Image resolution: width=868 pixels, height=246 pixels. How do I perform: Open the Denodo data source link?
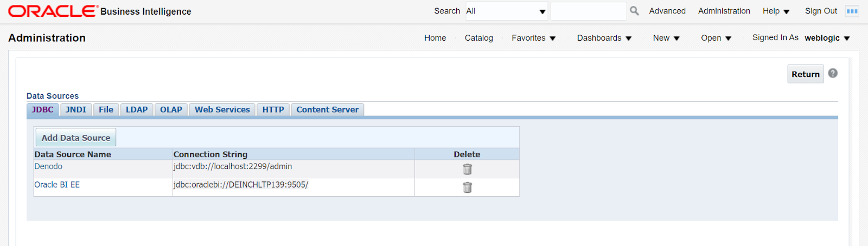pyautogui.click(x=48, y=166)
